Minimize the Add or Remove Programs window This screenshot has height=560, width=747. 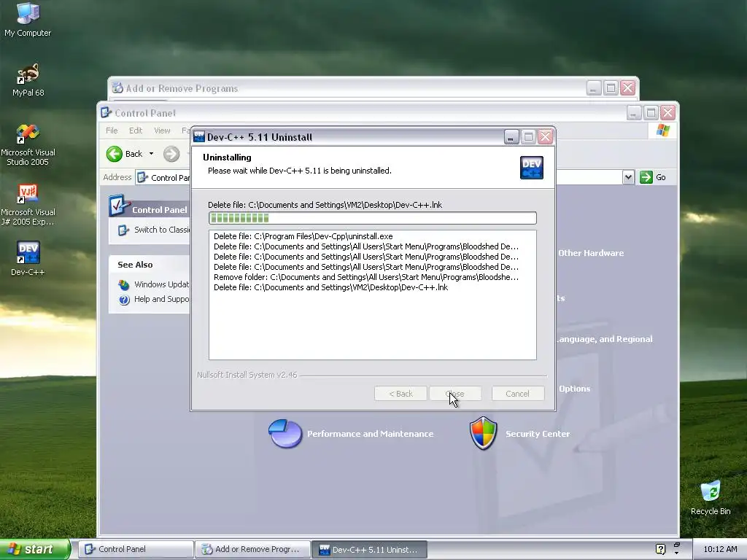click(594, 88)
